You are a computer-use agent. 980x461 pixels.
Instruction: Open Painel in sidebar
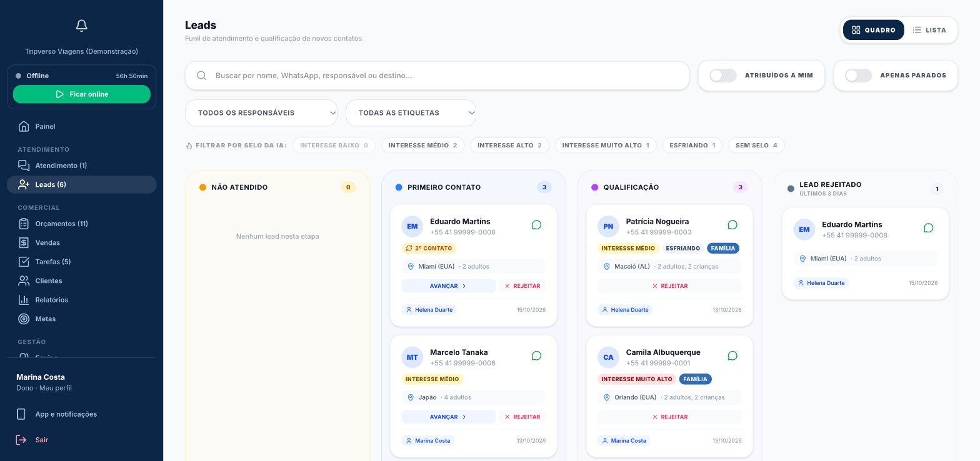pos(81,126)
